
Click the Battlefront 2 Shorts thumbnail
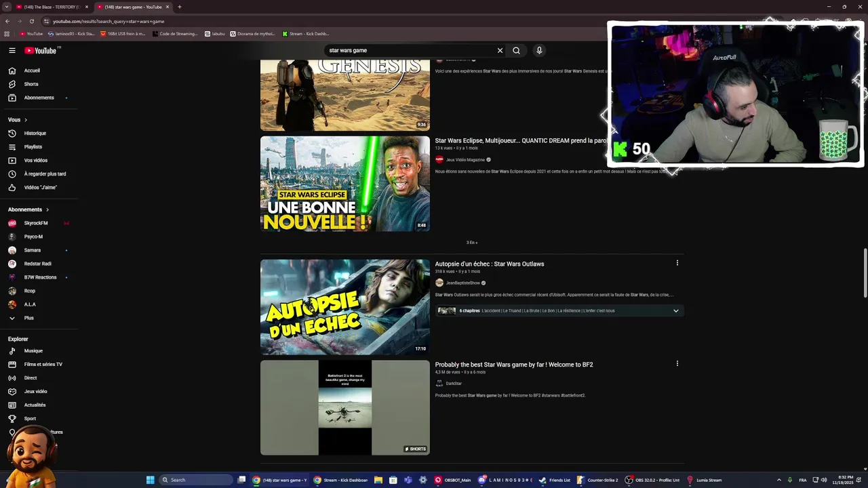pos(345,407)
